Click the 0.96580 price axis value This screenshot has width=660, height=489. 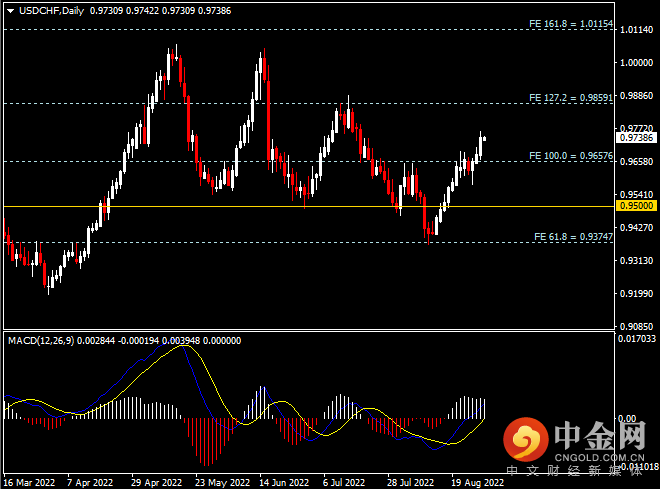[636, 162]
